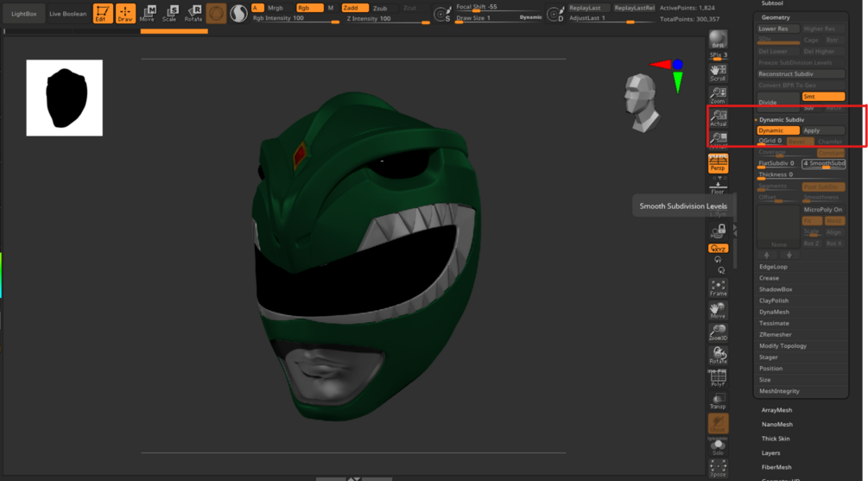Collapse the Dynamic Subdiv section

(x=781, y=119)
